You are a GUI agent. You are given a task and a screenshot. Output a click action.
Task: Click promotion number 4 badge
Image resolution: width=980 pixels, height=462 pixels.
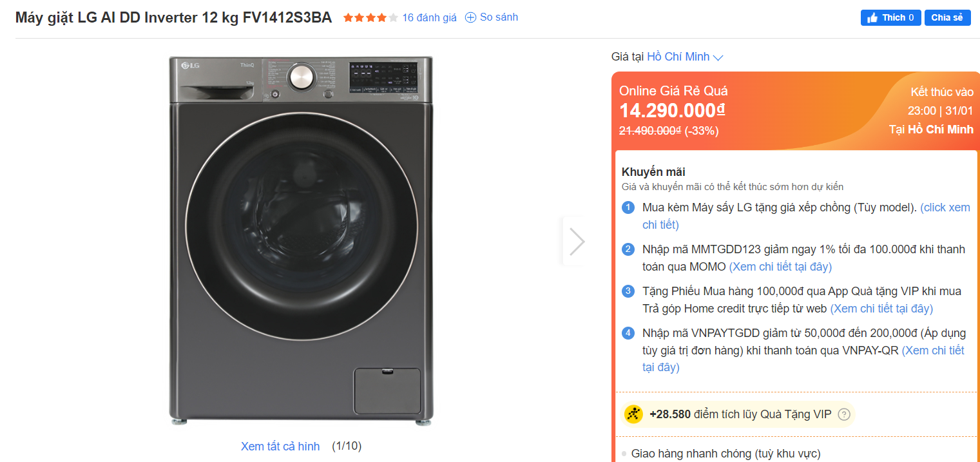628,333
